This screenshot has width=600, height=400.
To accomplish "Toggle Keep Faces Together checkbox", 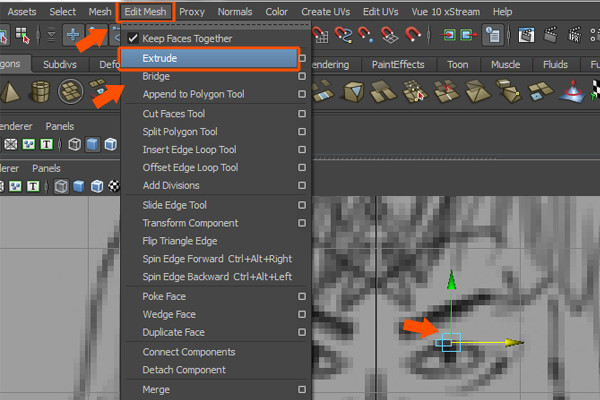I will (x=133, y=38).
